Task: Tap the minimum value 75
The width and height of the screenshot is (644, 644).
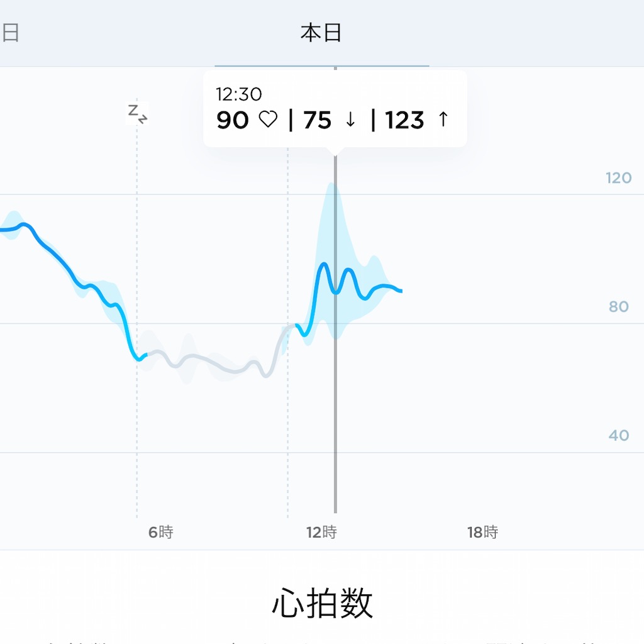Action: pyautogui.click(x=317, y=120)
